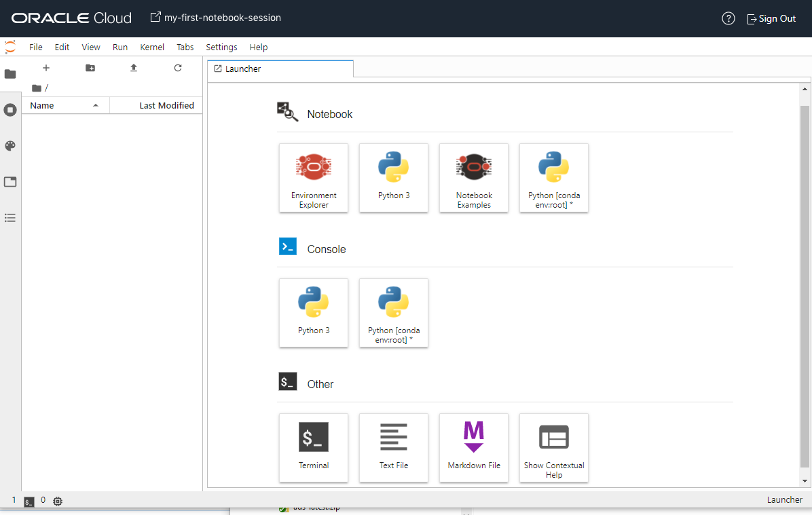Open my-first-notebook-session link
The height and width of the screenshot is (515, 812).
click(x=216, y=18)
